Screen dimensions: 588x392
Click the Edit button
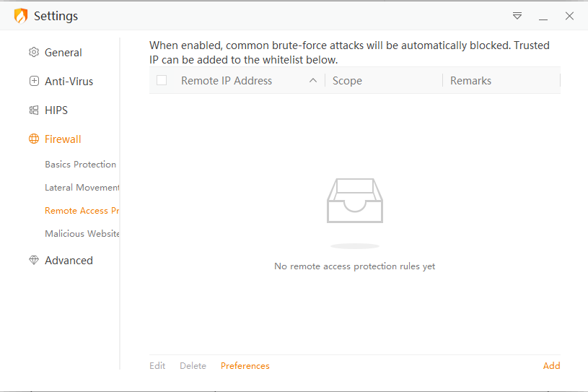pos(157,366)
